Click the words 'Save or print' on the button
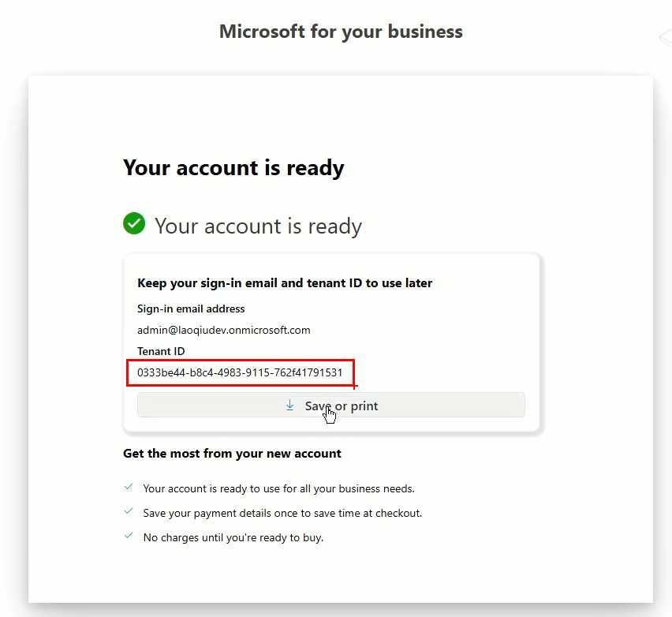672x617 pixels. pos(342,406)
